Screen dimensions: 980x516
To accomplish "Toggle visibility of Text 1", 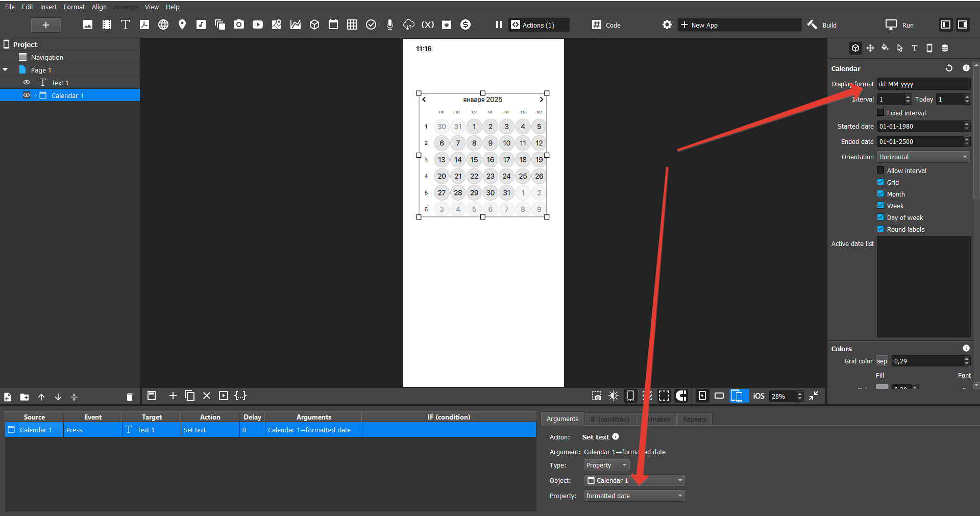I will [27, 82].
